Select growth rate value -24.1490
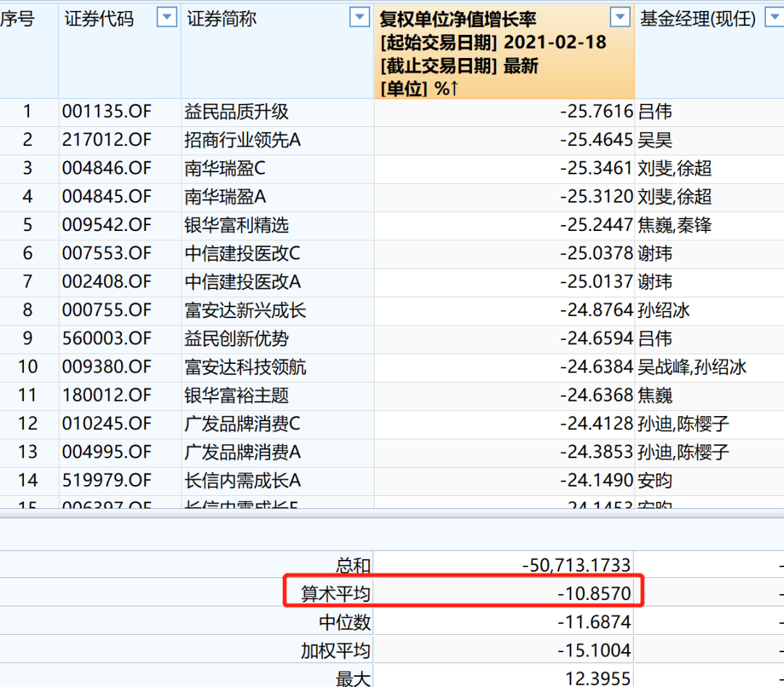 point(597,481)
